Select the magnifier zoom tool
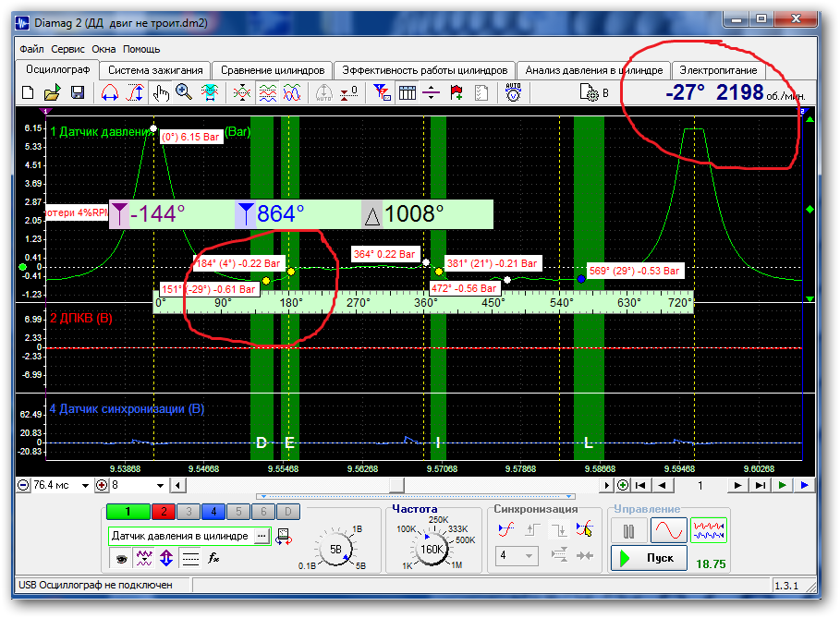 click(x=184, y=92)
